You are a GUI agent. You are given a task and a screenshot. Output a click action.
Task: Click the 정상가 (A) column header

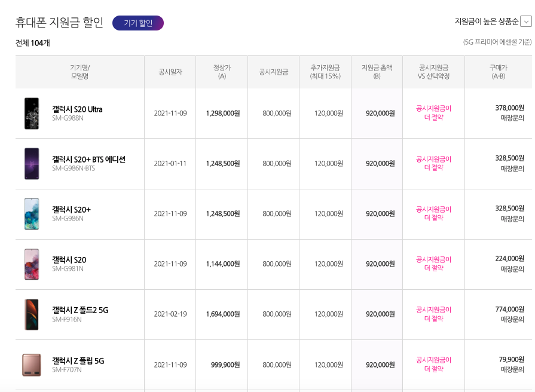pyautogui.click(x=222, y=72)
